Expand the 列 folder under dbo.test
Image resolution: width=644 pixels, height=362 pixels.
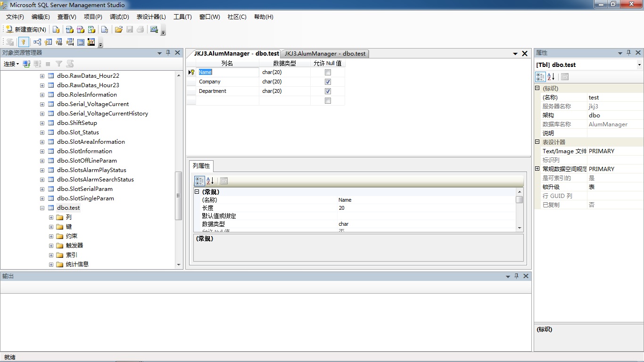(51, 217)
